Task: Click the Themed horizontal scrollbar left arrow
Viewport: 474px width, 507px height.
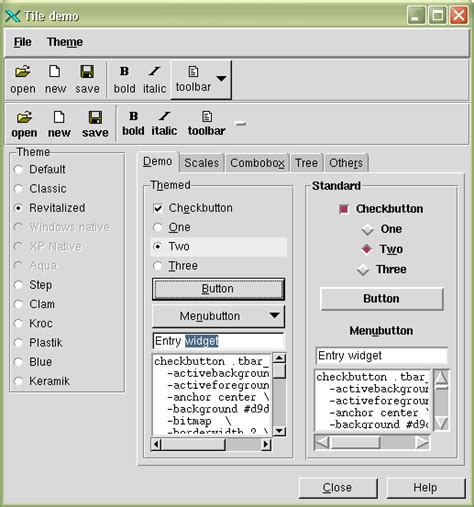Action: click(x=156, y=444)
